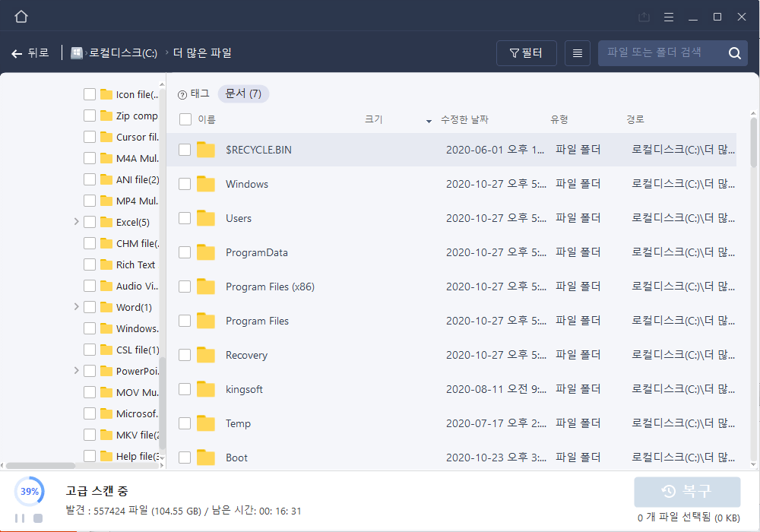The height and width of the screenshot is (532, 760).
Task: Click the 로컬디스크(C:) disk icon in breadcrumb
Action: point(77,53)
